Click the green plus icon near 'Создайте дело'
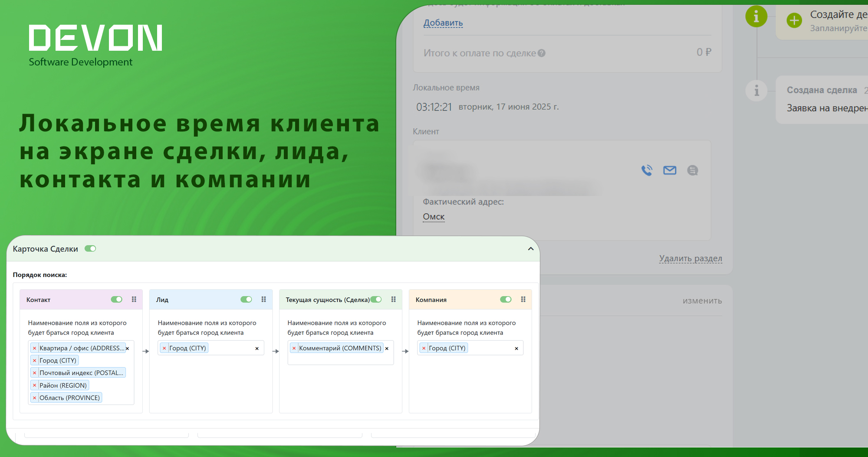 coord(794,20)
